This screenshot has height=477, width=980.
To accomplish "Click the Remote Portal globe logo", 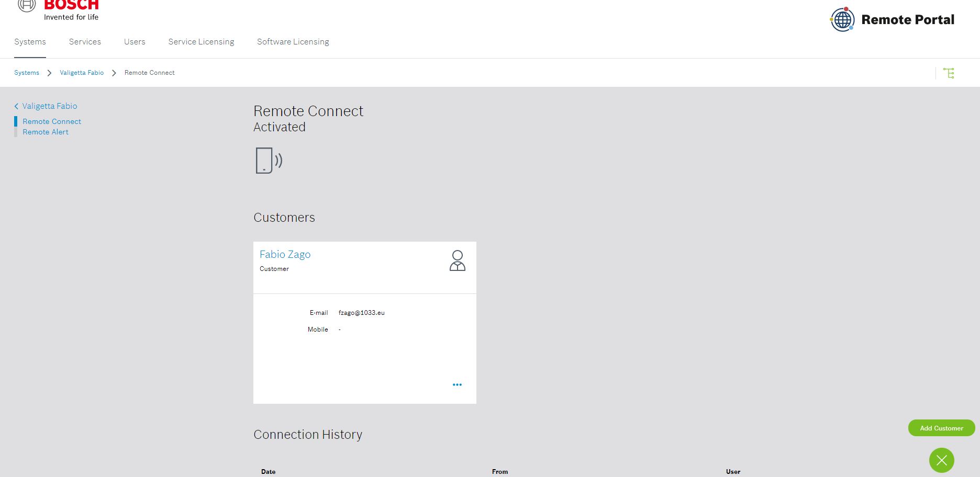I will [x=842, y=19].
